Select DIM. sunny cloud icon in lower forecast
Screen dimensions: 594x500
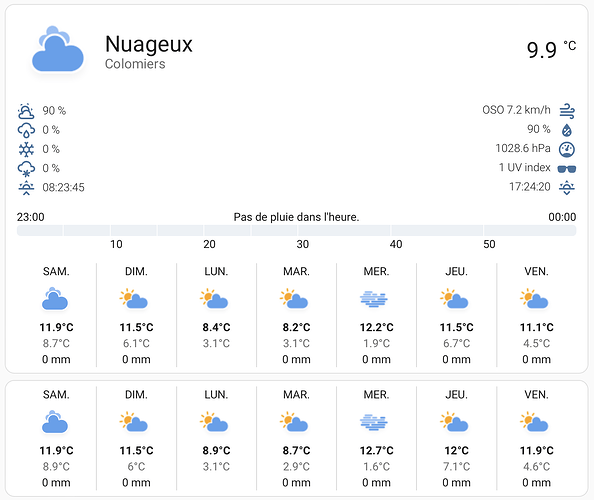[134, 422]
